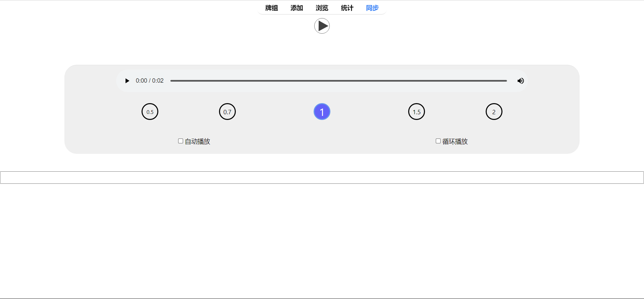Click the large circular play button
The image size is (644, 299).
(x=322, y=26)
